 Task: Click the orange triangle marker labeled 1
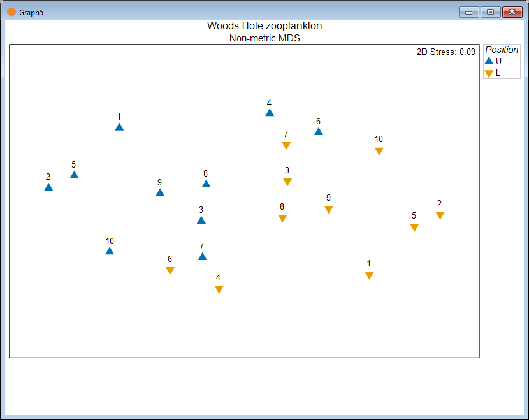369,275
